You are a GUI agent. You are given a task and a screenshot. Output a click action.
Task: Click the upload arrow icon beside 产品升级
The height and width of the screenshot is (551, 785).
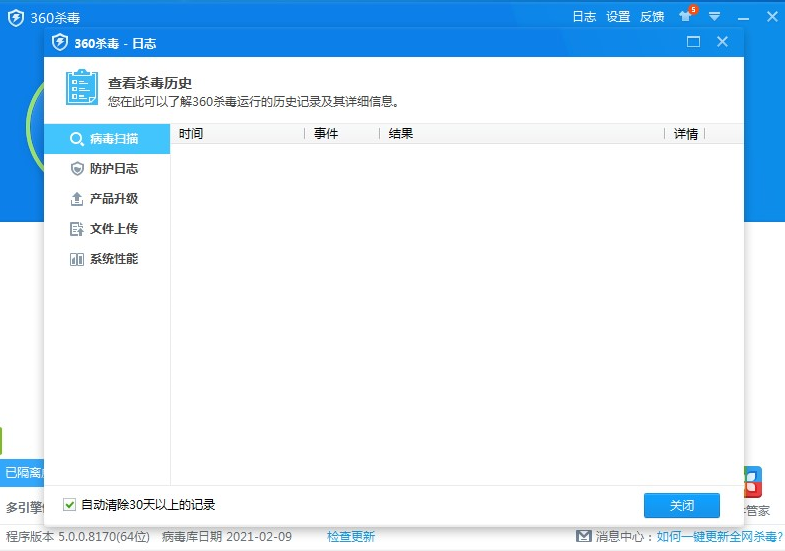(77, 199)
